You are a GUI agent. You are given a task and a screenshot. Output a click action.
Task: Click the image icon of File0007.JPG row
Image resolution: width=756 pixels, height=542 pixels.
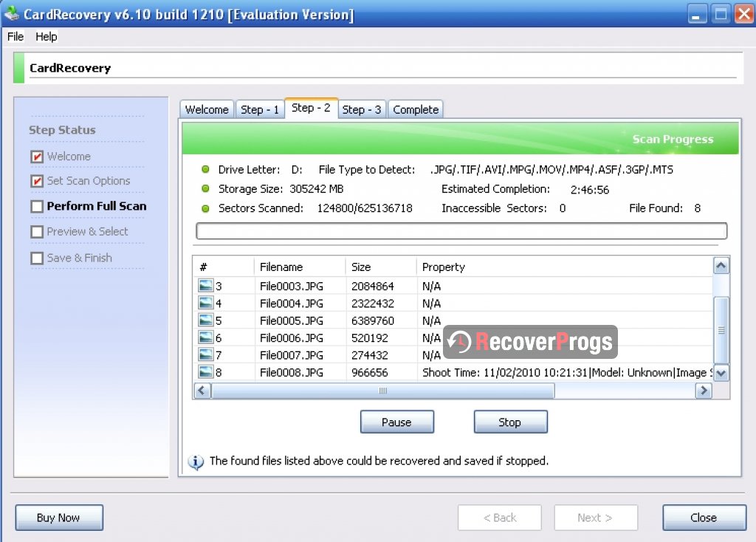tap(205, 355)
